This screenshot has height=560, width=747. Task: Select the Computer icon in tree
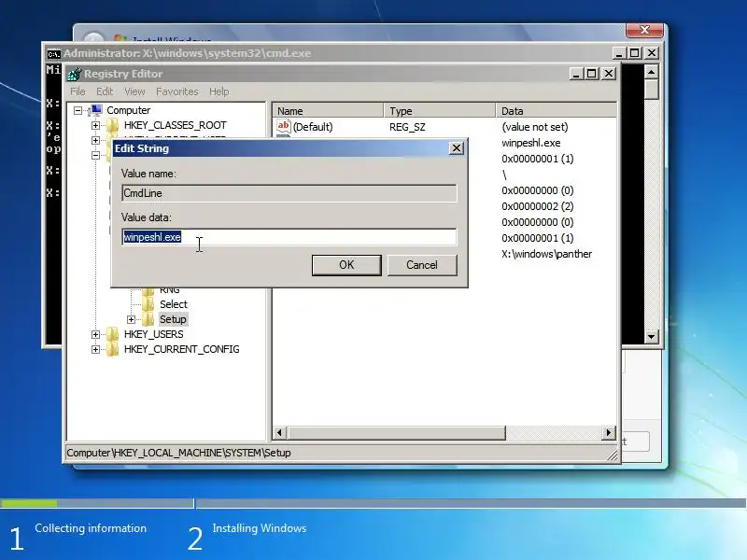[96, 110]
